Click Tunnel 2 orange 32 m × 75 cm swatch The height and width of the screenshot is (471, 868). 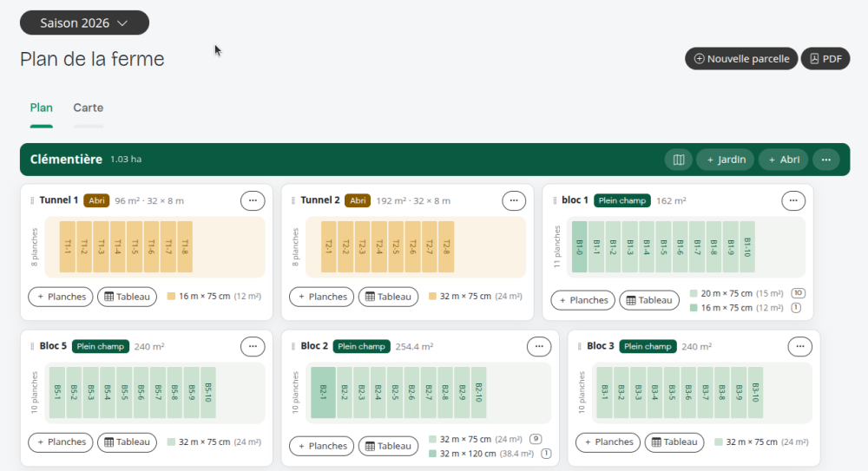click(x=432, y=297)
